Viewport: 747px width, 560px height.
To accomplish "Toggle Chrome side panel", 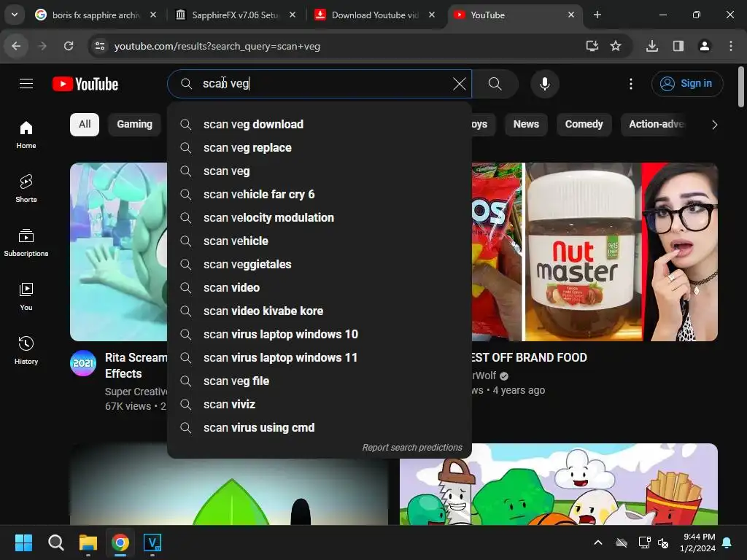I will [x=678, y=46].
